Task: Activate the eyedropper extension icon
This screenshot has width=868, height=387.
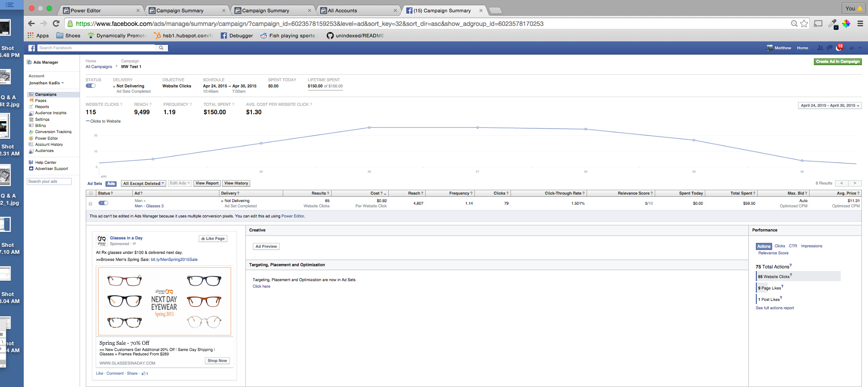Action: (x=833, y=24)
